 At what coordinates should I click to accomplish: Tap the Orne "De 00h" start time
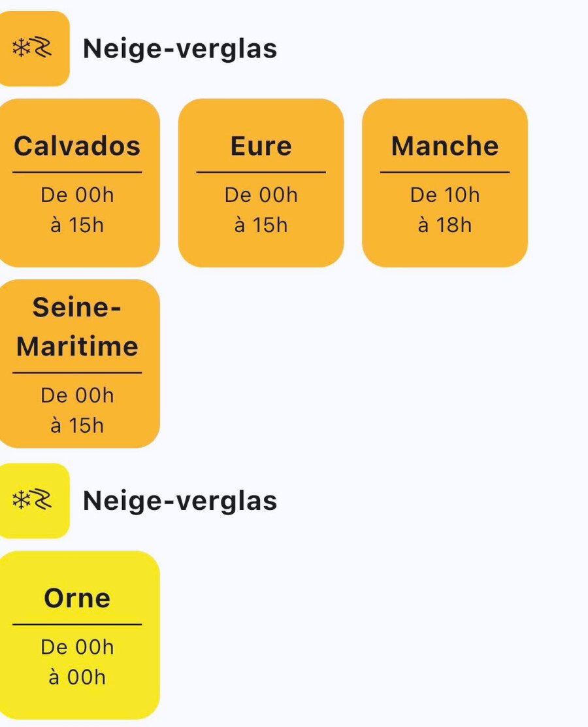(77, 647)
